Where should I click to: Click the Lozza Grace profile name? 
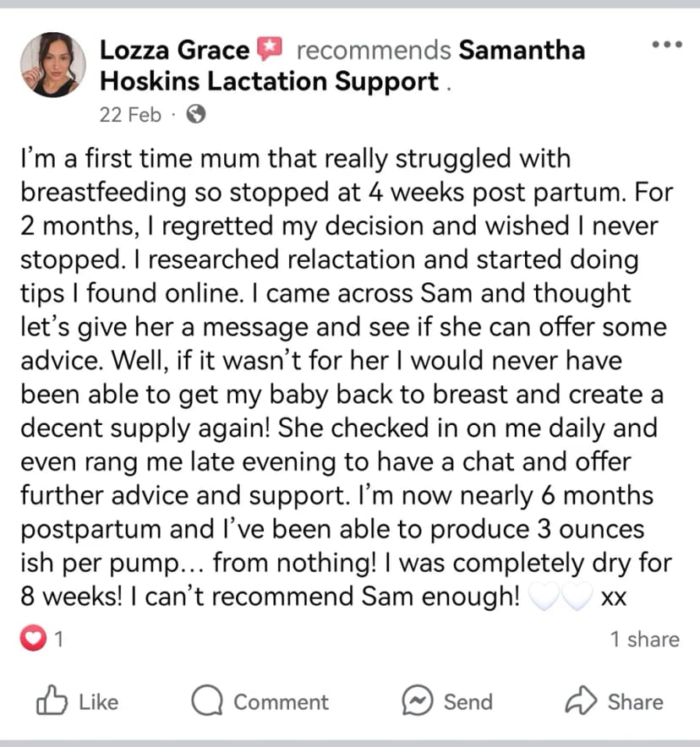[x=174, y=50]
